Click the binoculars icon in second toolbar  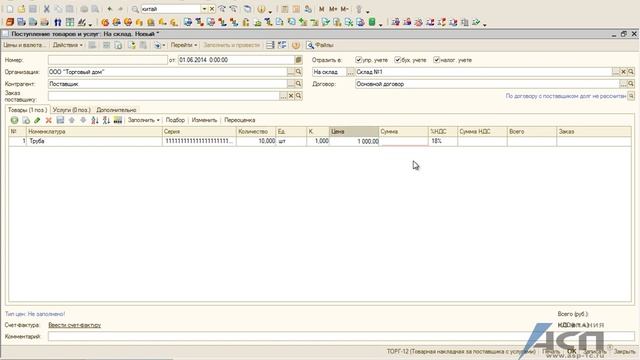coord(58,22)
